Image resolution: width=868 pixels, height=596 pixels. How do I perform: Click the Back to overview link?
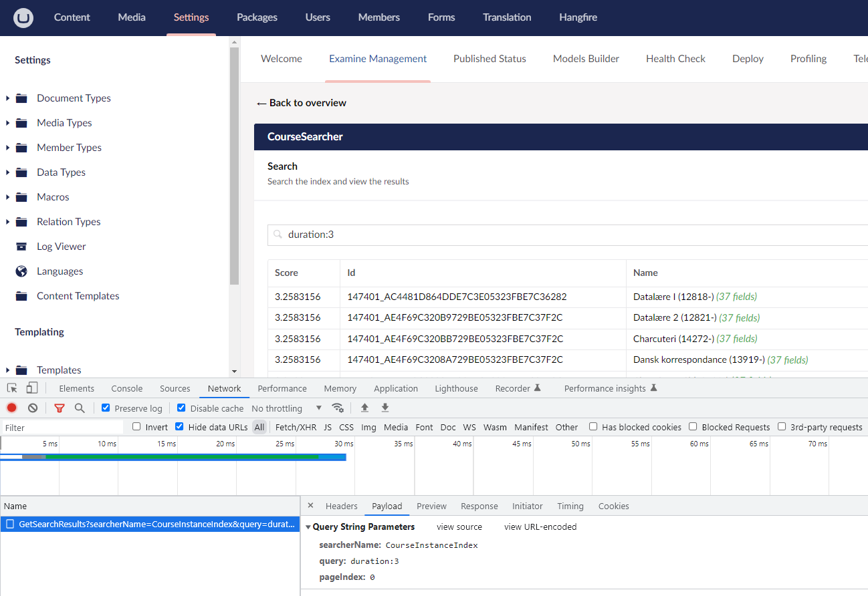[301, 102]
